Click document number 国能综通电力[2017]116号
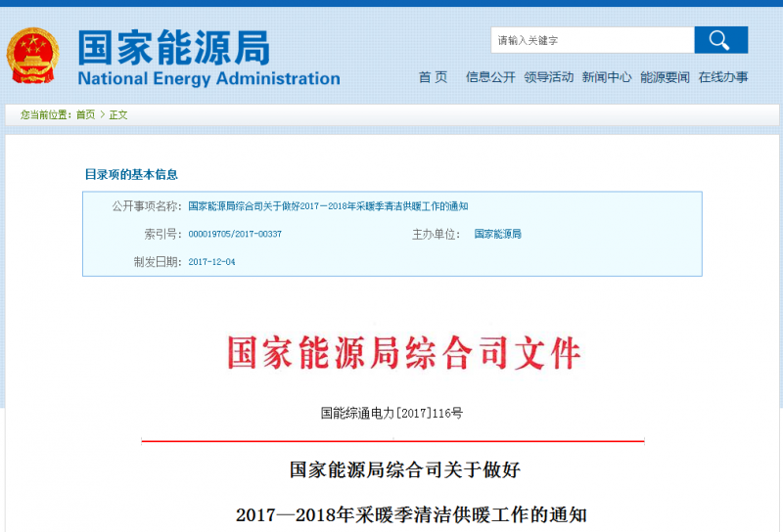The height and width of the screenshot is (532, 783). coord(391,414)
